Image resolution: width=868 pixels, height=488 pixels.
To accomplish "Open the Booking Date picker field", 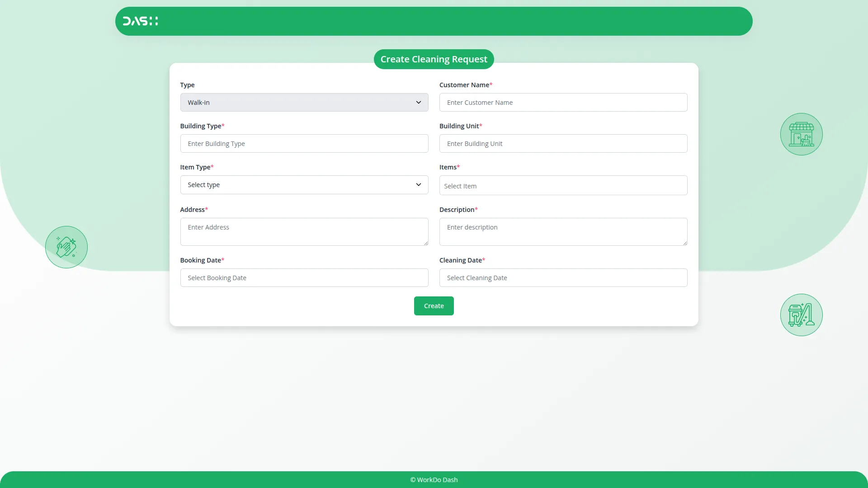I will click(304, 278).
